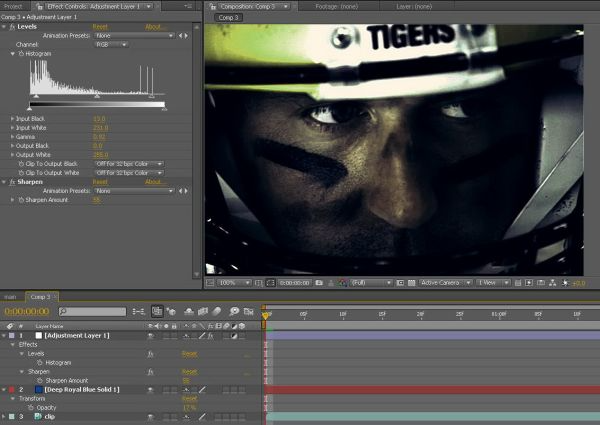Toggle visibility eye of the clip layer

[150, 417]
